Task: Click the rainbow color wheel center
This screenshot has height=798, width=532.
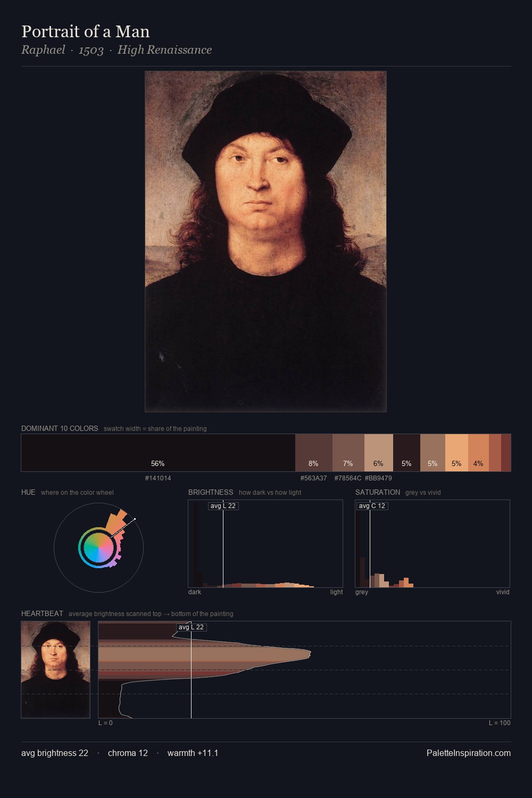Action: (x=98, y=548)
